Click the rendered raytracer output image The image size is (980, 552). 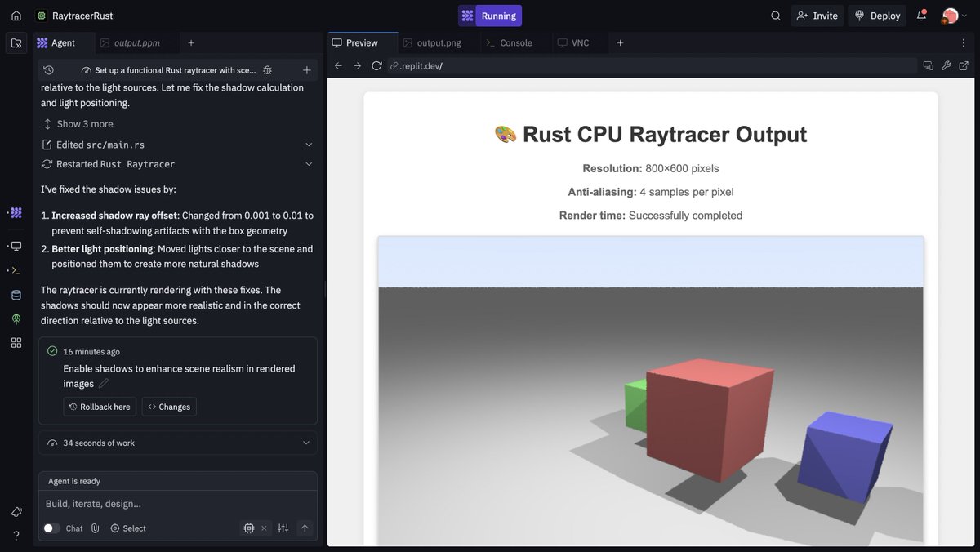651,391
